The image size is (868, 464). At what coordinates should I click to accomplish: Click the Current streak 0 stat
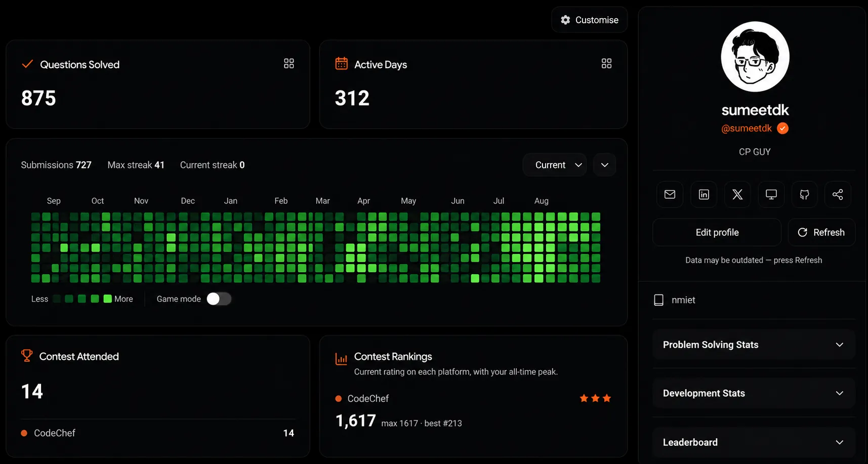tap(213, 165)
